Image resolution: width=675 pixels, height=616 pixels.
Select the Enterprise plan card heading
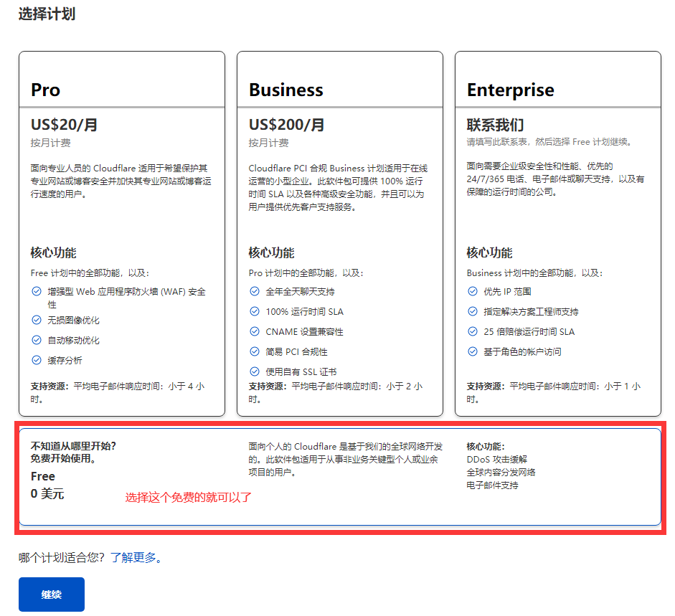point(511,90)
